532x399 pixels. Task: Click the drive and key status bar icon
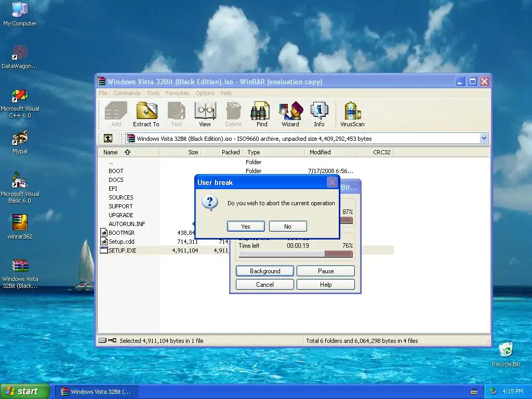pos(108,340)
